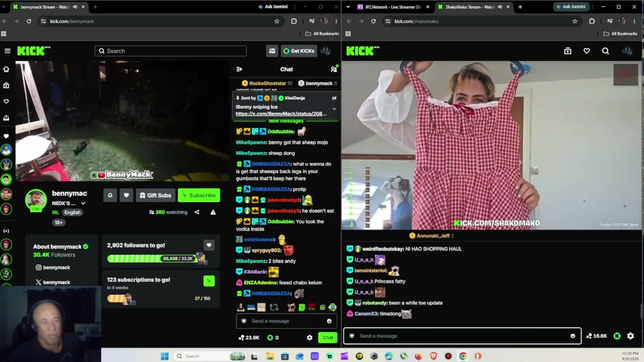The height and width of the screenshot is (362, 644).
Task: Open bennymack's Instagram link
Action: 53,267
